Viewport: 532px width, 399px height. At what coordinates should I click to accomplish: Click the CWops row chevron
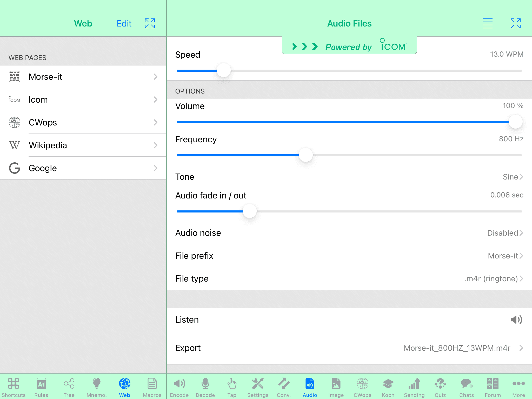155,122
